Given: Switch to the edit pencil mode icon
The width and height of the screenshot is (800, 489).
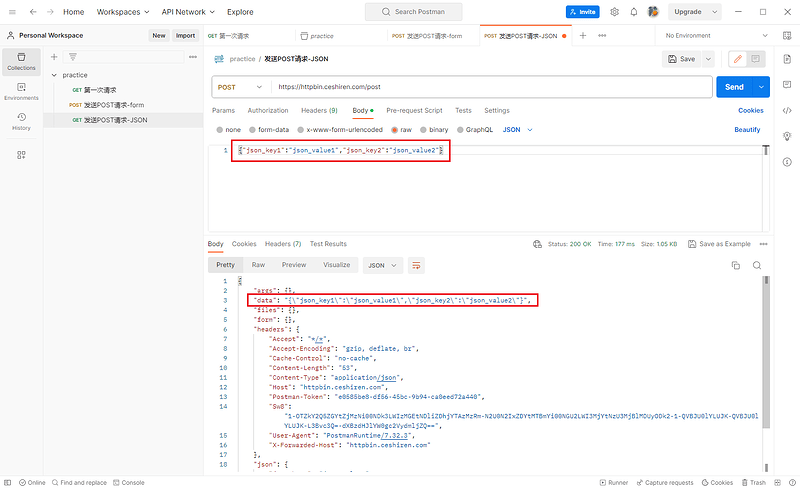Looking at the screenshot, I should click(x=738, y=59).
